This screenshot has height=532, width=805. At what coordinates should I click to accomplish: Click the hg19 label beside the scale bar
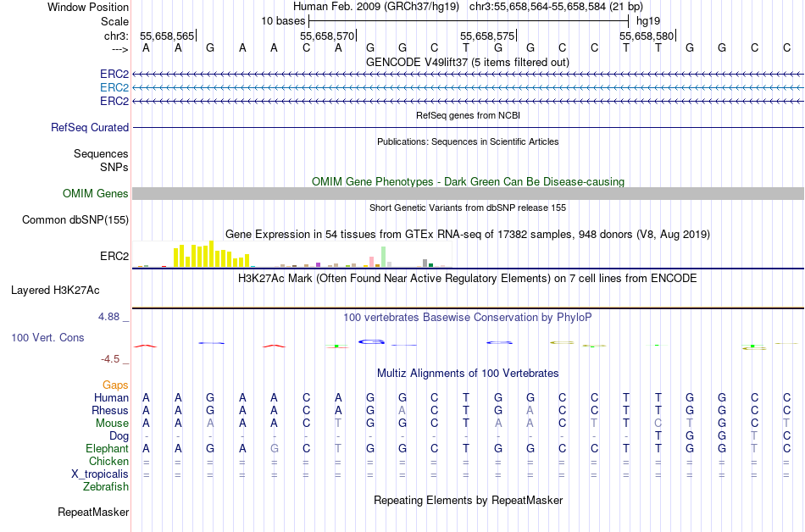(x=648, y=21)
